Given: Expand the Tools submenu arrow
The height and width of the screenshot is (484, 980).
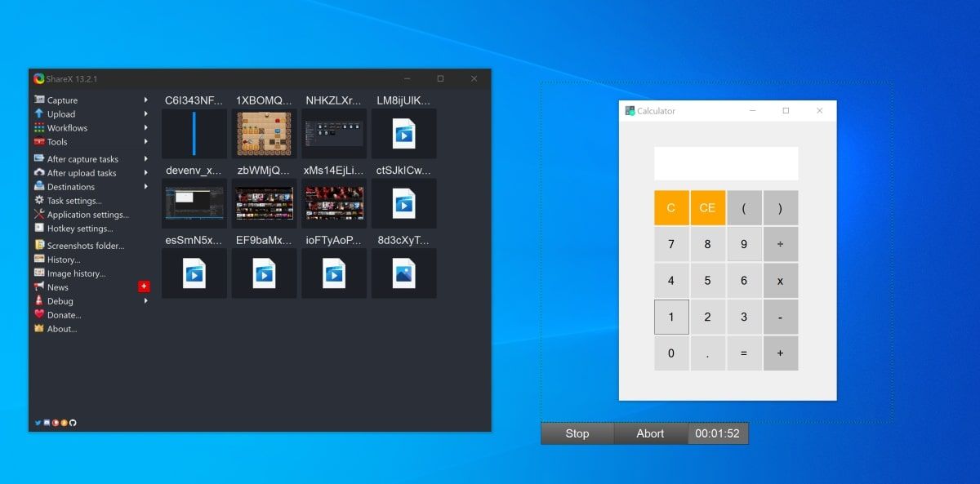Looking at the screenshot, I should tap(146, 142).
